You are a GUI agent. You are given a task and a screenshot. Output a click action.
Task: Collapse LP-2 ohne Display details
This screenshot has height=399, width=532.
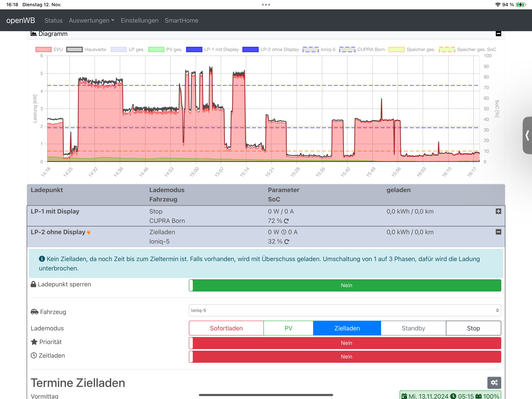[498, 232]
